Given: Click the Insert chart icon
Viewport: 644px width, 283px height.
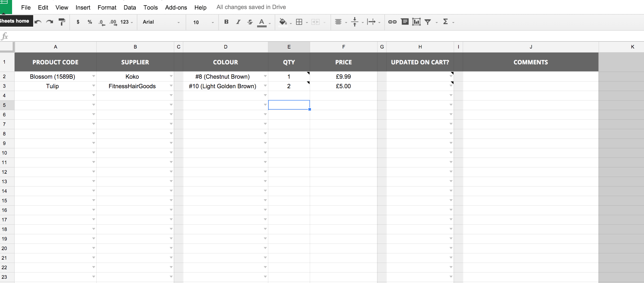Looking at the screenshot, I should click(416, 22).
